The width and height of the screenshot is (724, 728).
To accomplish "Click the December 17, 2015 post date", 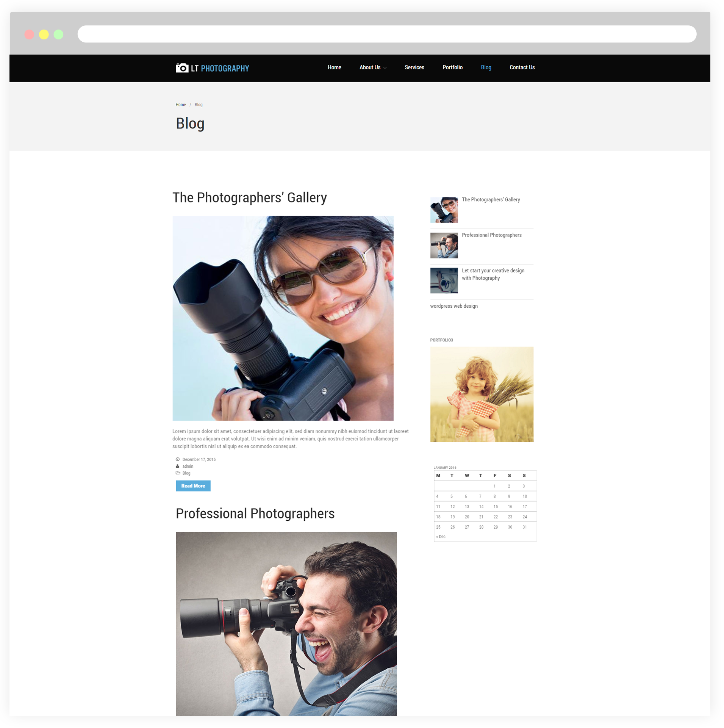I will 199,459.
